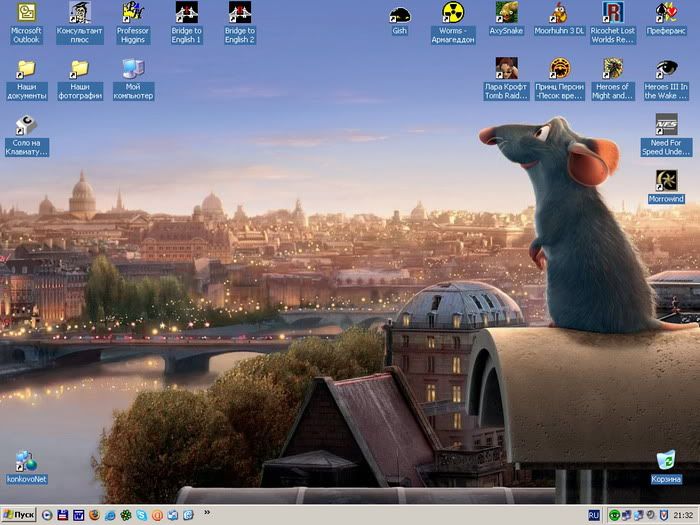Expand hidden Quick Launch items chevron
This screenshot has width=700, height=525.
(x=207, y=512)
